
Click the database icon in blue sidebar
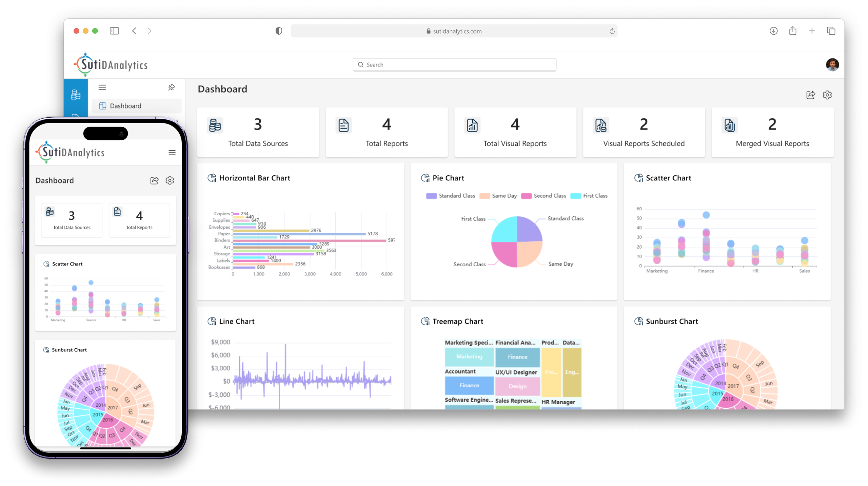76,95
